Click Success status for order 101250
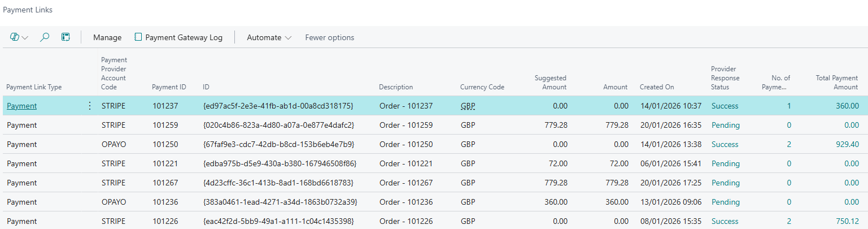Image resolution: width=868 pixels, height=229 pixels. pos(725,144)
